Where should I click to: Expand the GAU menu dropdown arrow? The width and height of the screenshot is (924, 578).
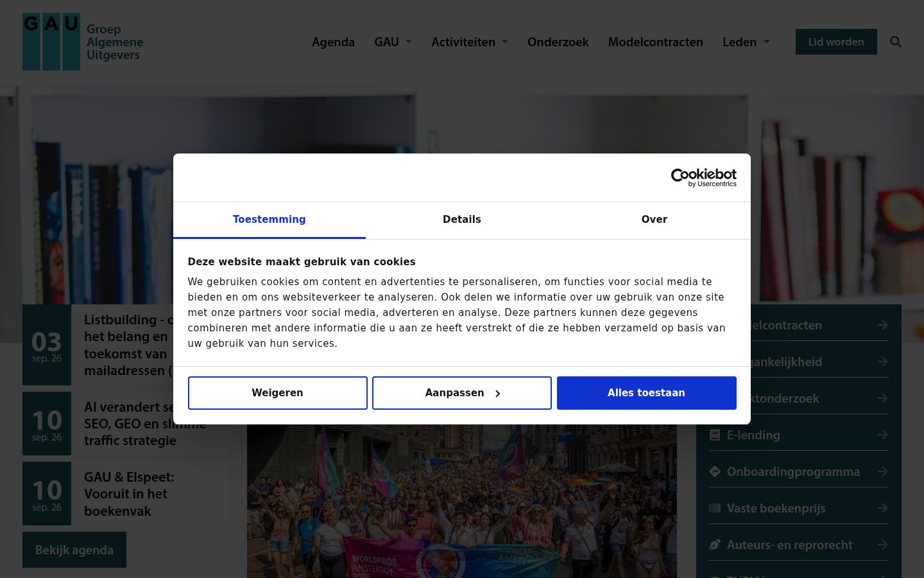point(409,42)
